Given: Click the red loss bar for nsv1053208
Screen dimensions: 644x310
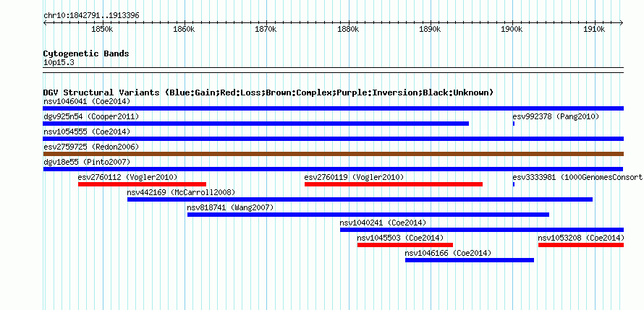Looking at the screenshot, I should (581, 245).
